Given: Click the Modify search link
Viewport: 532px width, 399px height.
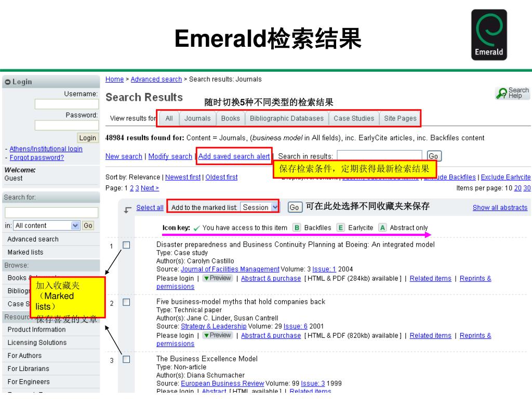Looking at the screenshot, I should click(170, 156).
